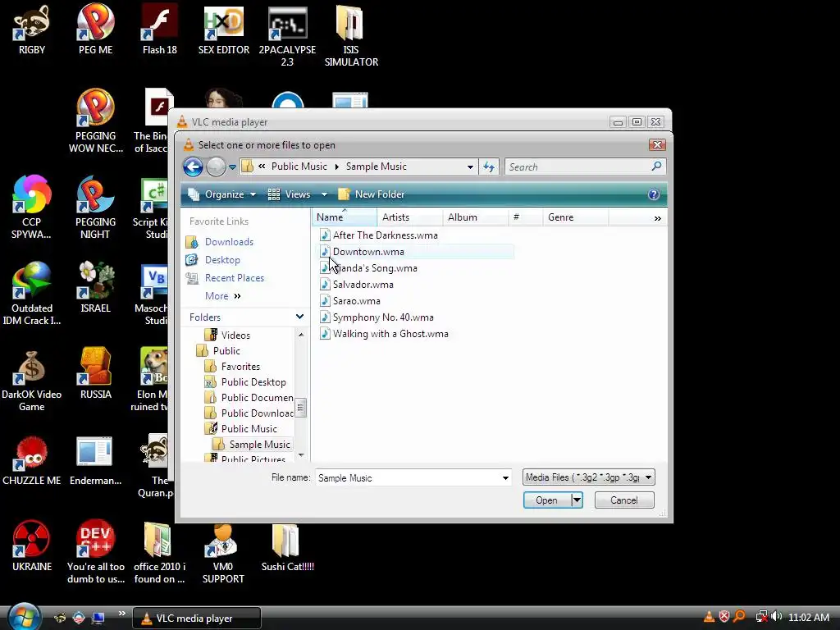Open Media Files type filter dropdown
840x630 pixels.
click(588, 477)
